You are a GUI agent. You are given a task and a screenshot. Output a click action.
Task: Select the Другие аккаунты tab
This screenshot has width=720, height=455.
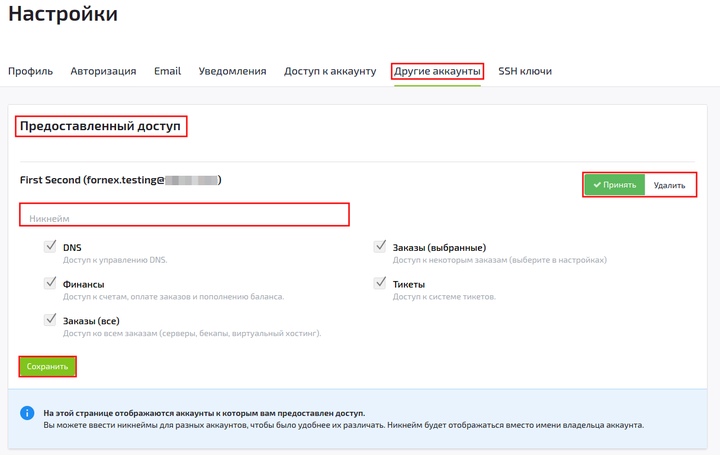pos(437,71)
